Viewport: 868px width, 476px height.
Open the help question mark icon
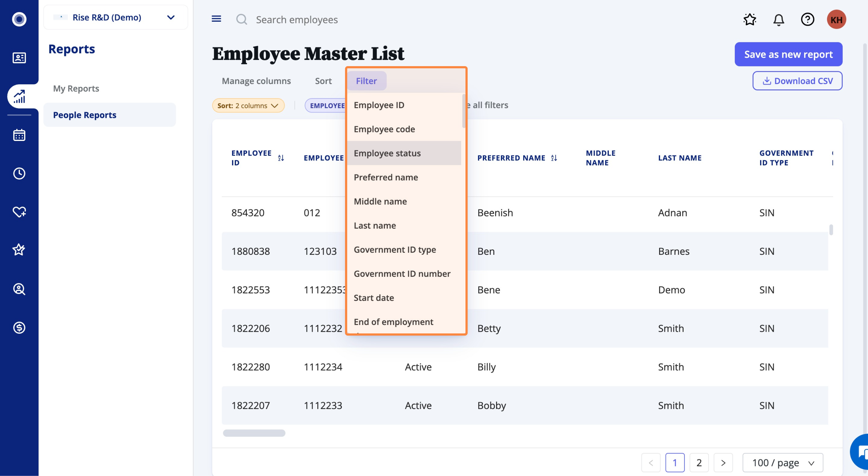click(x=807, y=20)
